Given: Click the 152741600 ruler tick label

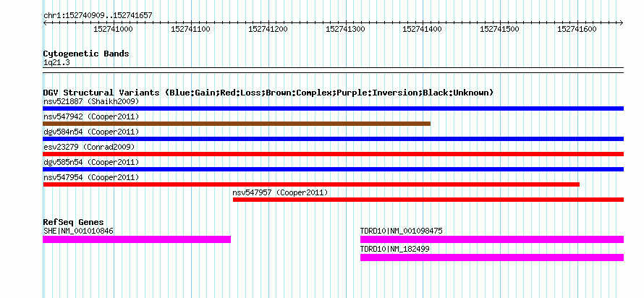Looking at the screenshot, I should (577, 29).
